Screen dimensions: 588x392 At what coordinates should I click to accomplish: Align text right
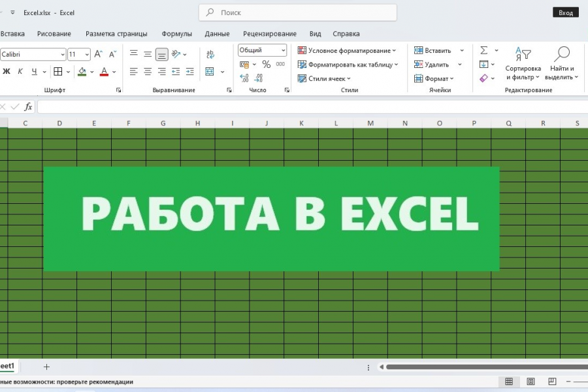point(161,71)
